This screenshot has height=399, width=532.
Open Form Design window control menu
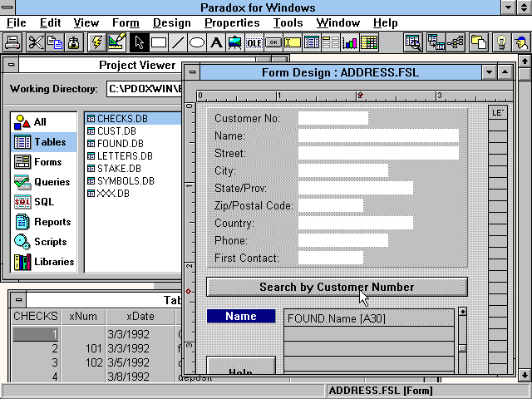(x=192, y=72)
